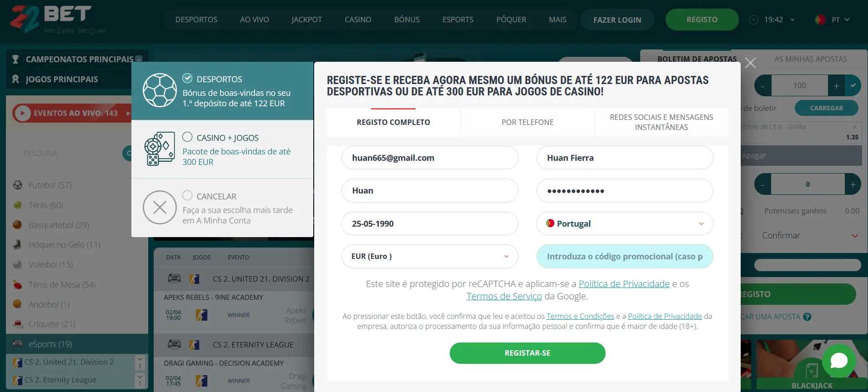This screenshot has width=868, height=392.
Task: Switch to the Por Telefone tab
Action: (527, 122)
